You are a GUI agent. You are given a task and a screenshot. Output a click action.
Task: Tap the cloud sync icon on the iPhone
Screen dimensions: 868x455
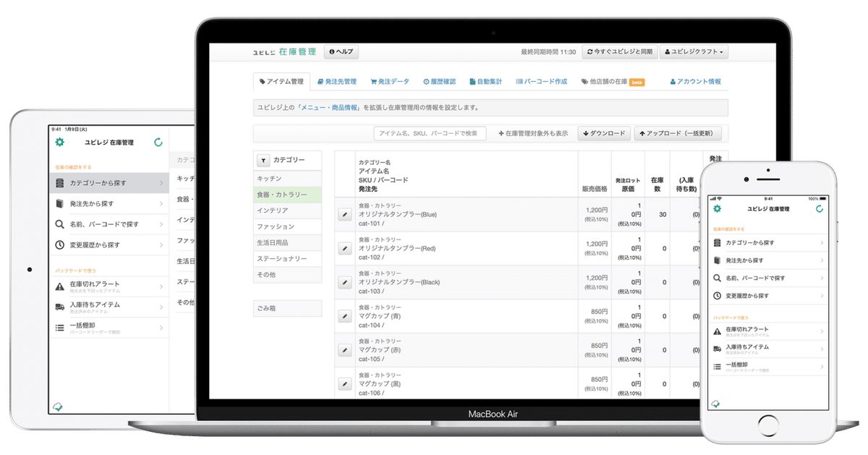click(717, 404)
